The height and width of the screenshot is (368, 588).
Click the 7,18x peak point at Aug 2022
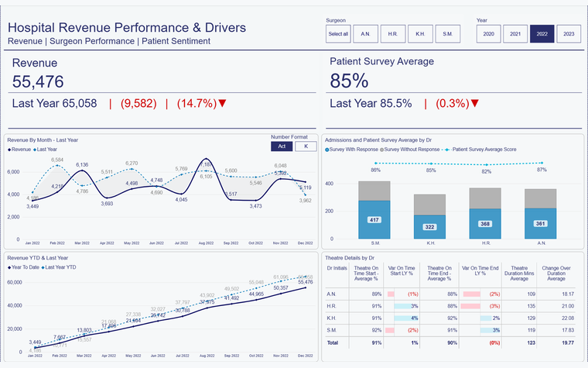click(206, 159)
